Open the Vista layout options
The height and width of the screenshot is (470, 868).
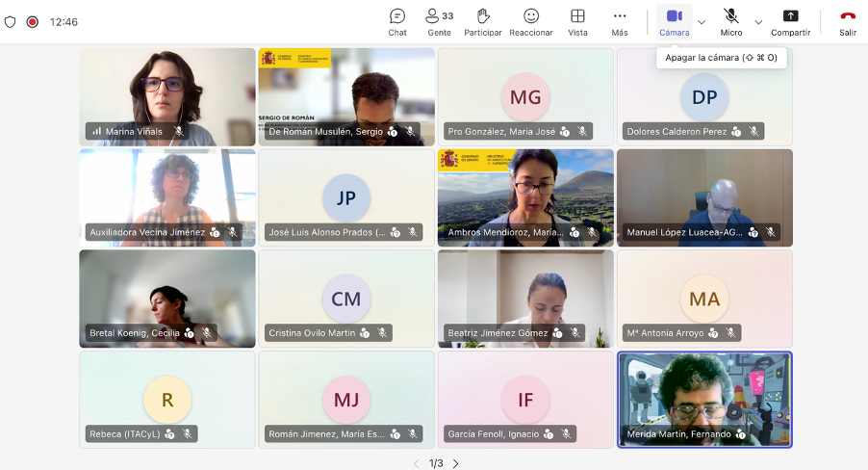coord(577,22)
